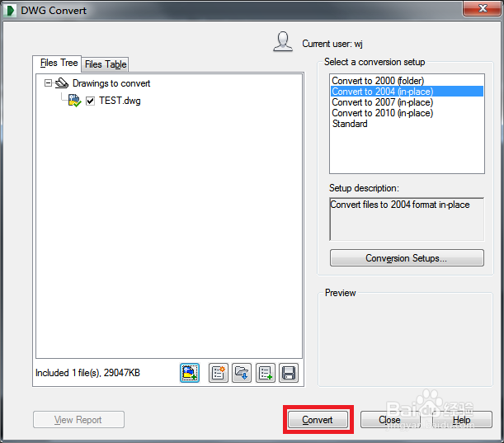Click the current user avatar icon
The image size is (504, 443).
(x=283, y=41)
